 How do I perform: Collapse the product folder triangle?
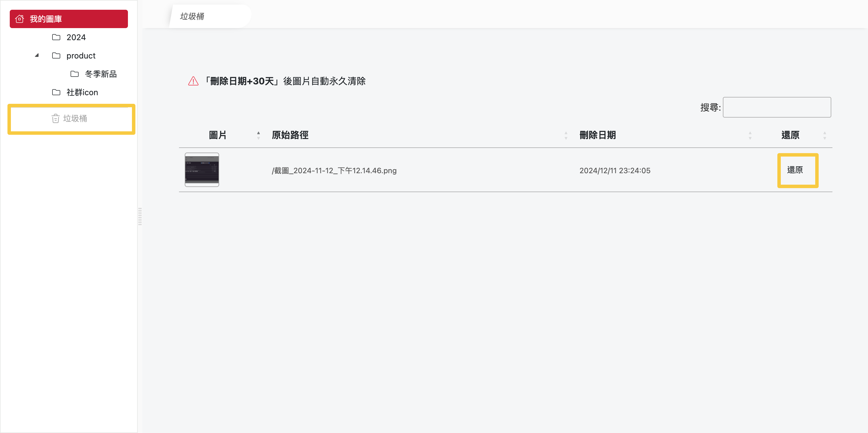(x=37, y=55)
